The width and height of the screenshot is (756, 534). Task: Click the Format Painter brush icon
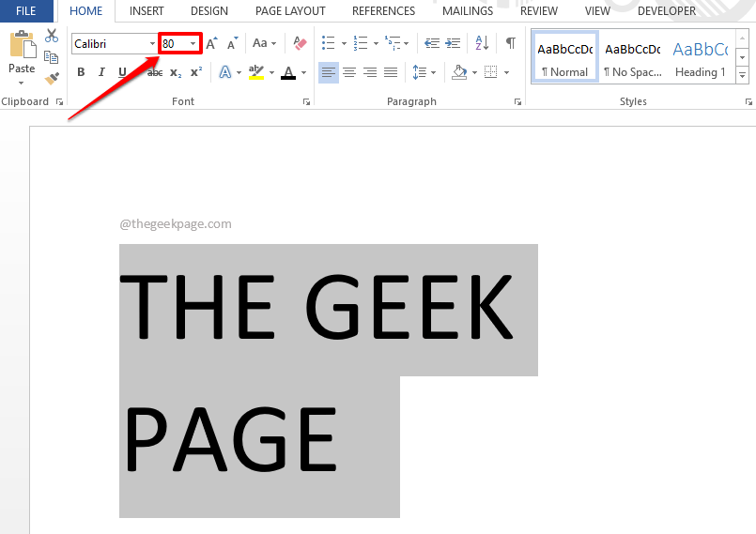pyautogui.click(x=52, y=78)
